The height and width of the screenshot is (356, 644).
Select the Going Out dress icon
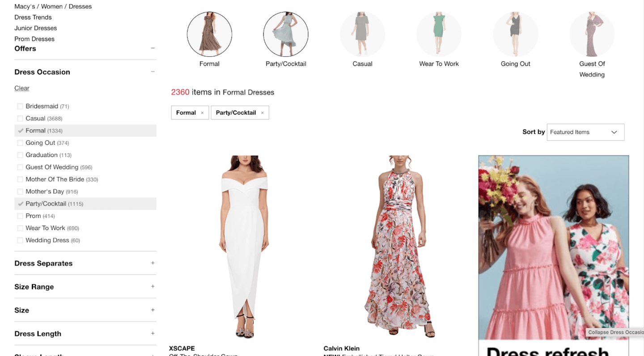[515, 34]
